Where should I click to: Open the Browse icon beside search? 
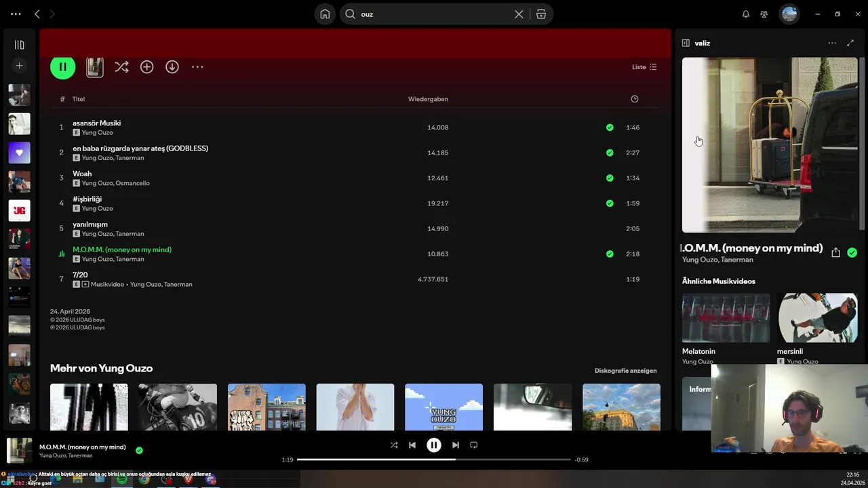pyautogui.click(x=541, y=14)
